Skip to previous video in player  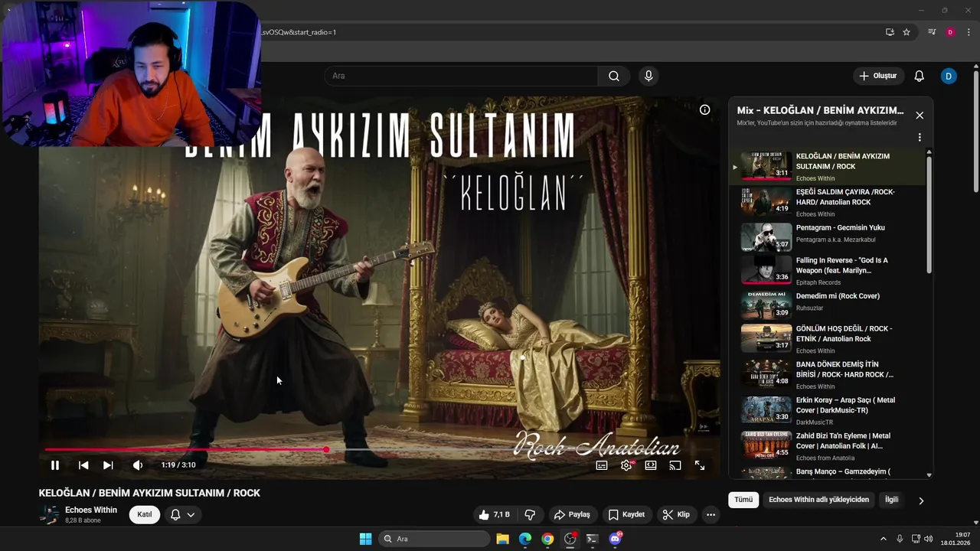point(83,465)
